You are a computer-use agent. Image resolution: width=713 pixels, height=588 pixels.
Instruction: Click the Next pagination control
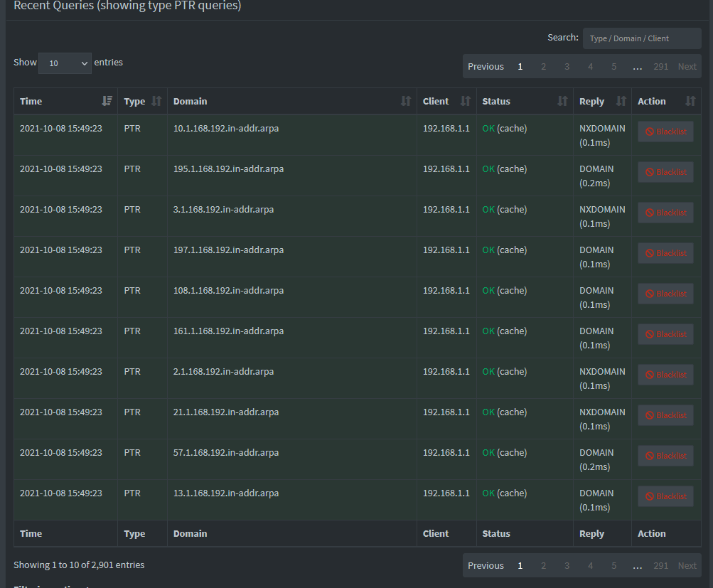(x=686, y=66)
